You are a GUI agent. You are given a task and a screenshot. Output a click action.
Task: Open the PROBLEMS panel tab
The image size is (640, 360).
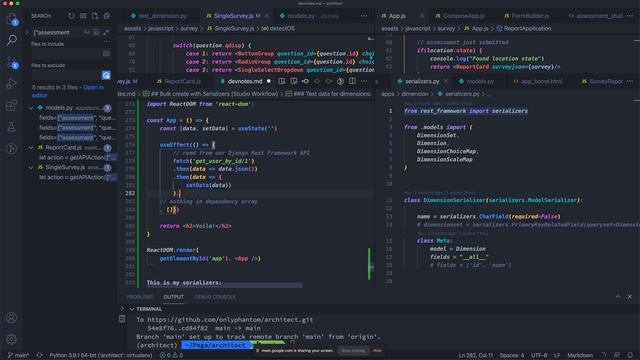pos(140,297)
